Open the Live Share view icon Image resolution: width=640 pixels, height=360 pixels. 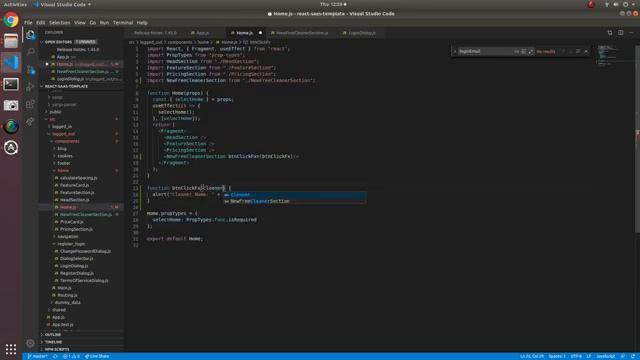pyautogui.click(x=30, y=122)
